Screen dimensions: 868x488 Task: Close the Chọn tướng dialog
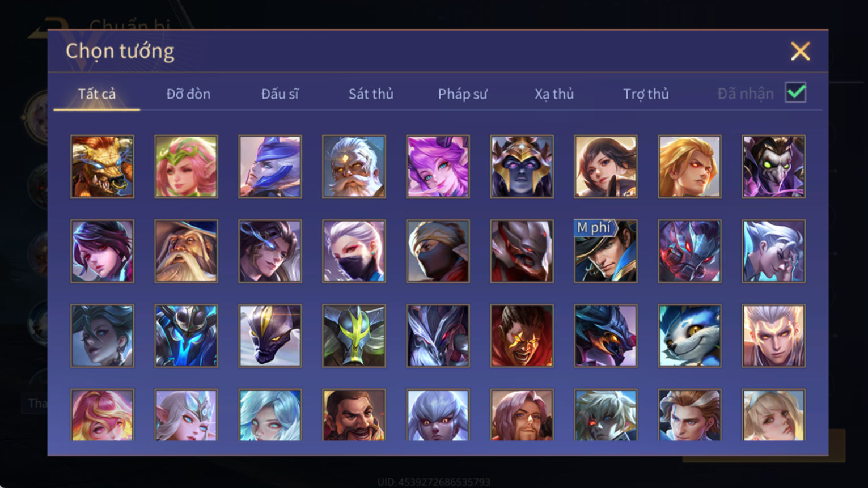click(x=800, y=52)
